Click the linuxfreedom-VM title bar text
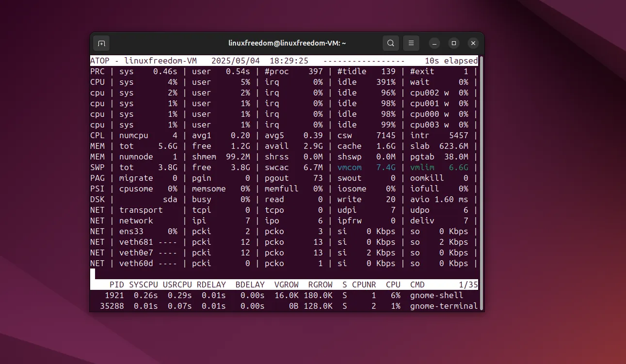This screenshot has width=626, height=364. [x=286, y=43]
